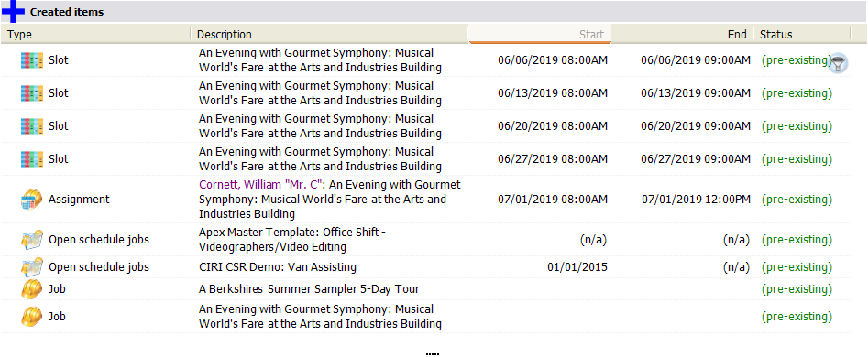
Task: Collapse the Created items section header
Action: pos(434,12)
